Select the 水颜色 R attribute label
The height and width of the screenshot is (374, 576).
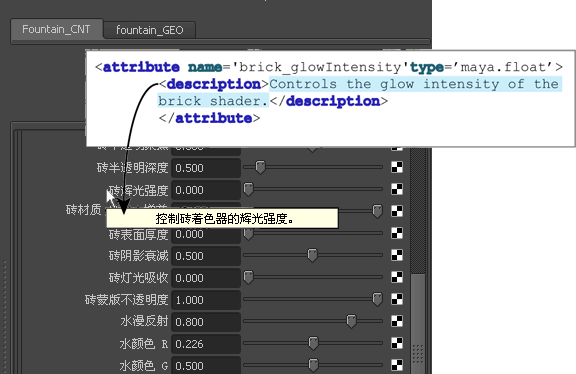(x=144, y=344)
